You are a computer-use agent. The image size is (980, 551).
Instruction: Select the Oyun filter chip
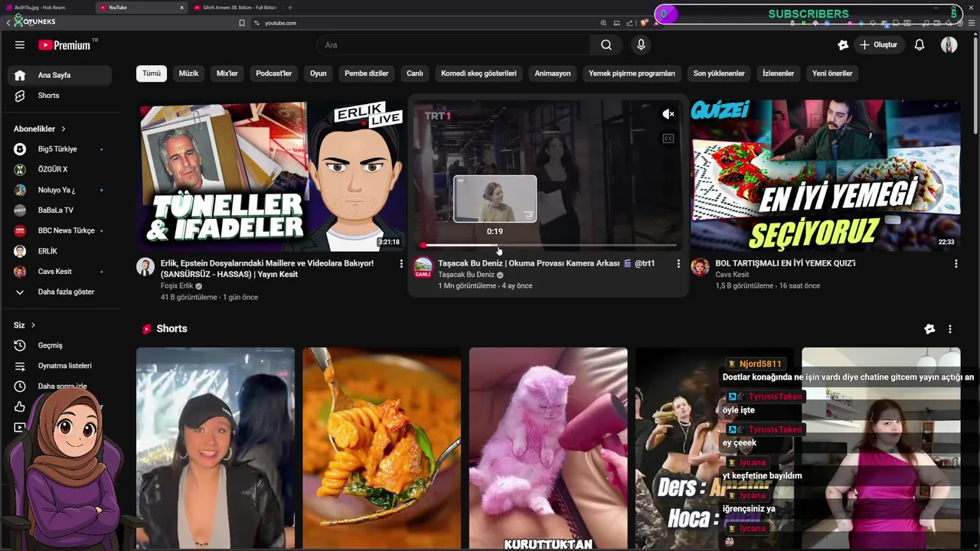point(318,73)
